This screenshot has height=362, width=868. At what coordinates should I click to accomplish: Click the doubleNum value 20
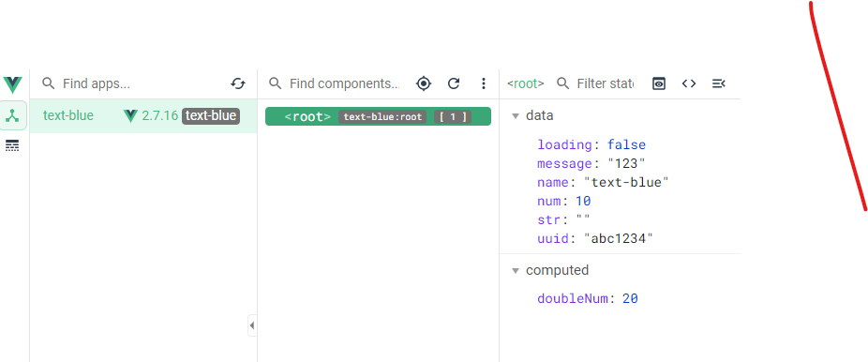[x=630, y=299]
